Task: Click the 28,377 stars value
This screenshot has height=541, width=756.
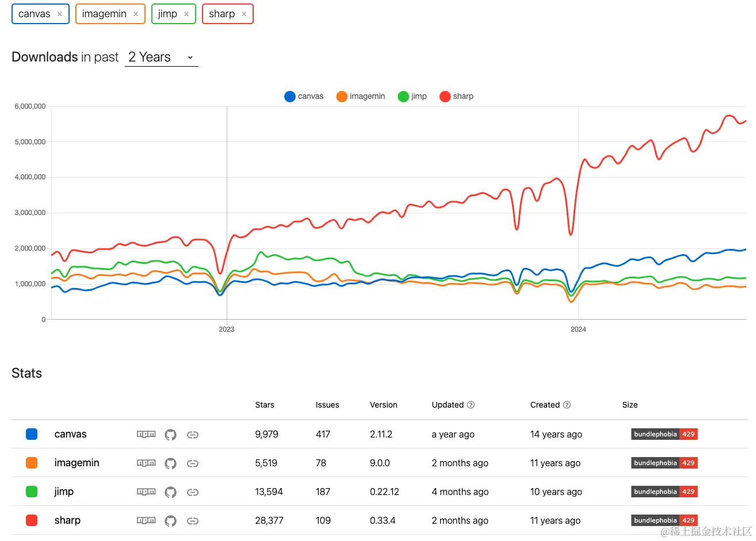Action: coord(269,520)
